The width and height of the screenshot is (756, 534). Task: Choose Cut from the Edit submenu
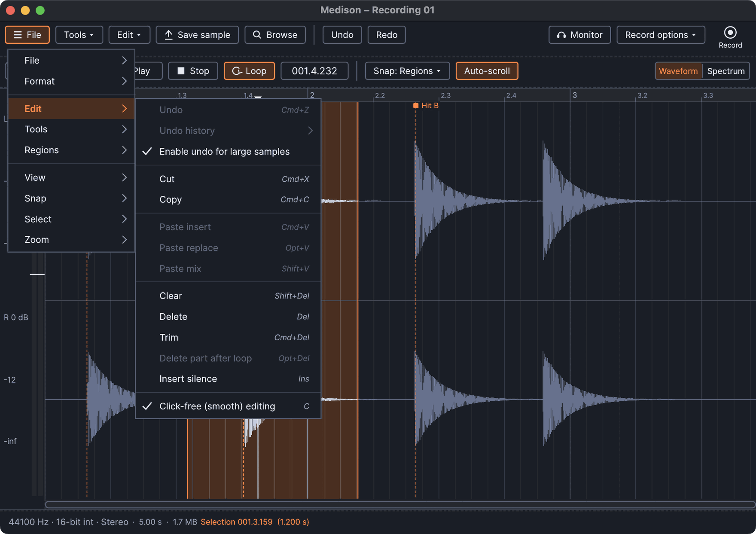228,179
